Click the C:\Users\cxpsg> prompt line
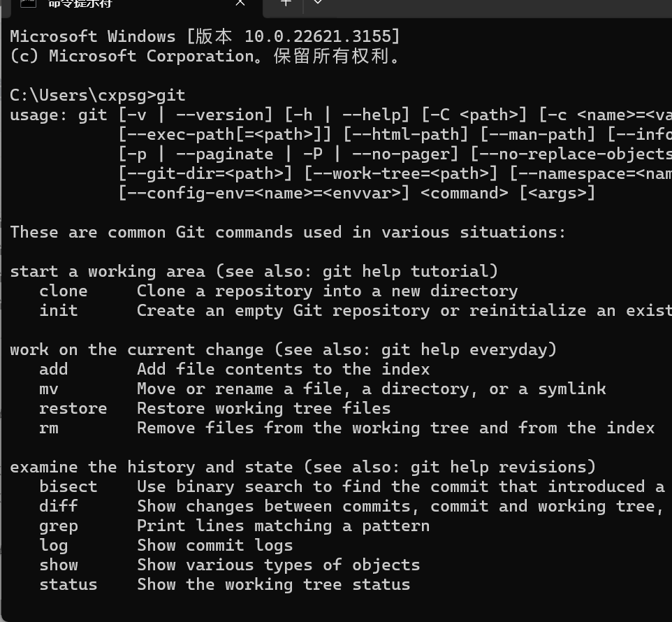This screenshot has height=622, width=672. tap(98, 95)
